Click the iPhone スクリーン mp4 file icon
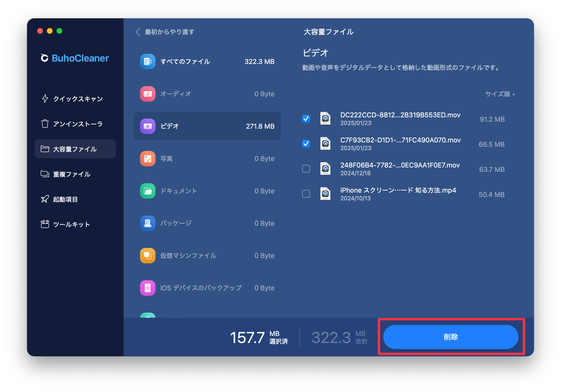The width and height of the screenshot is (561, 392). coord(325,194)
